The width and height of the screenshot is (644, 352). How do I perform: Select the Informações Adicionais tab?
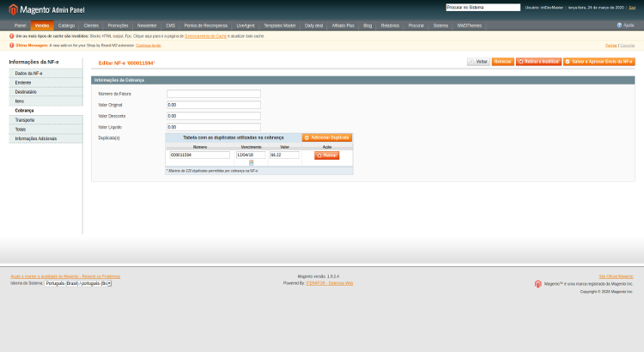(x=46, y=138)
